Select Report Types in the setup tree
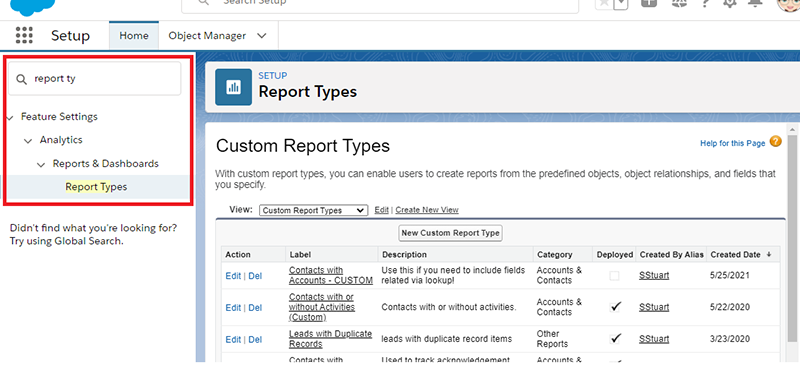This screenshot has height=373, width=800. (96, 187)
